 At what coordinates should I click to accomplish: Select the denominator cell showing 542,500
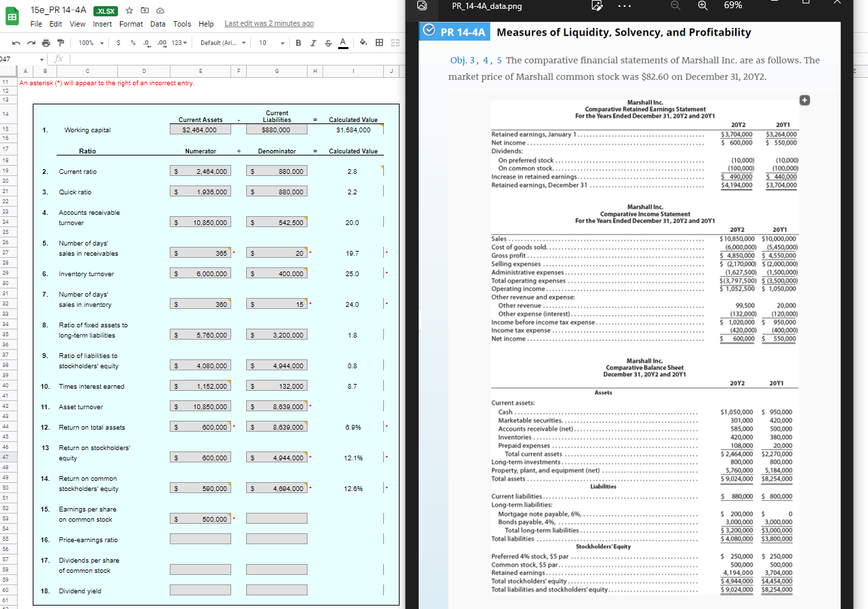277,222
